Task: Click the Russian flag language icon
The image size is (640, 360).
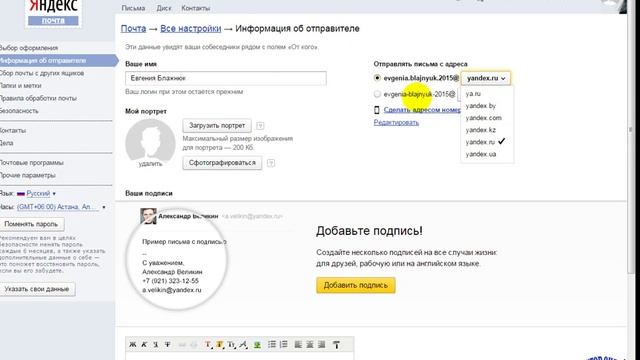Action: pyautogui.click(x=21, y=193)
